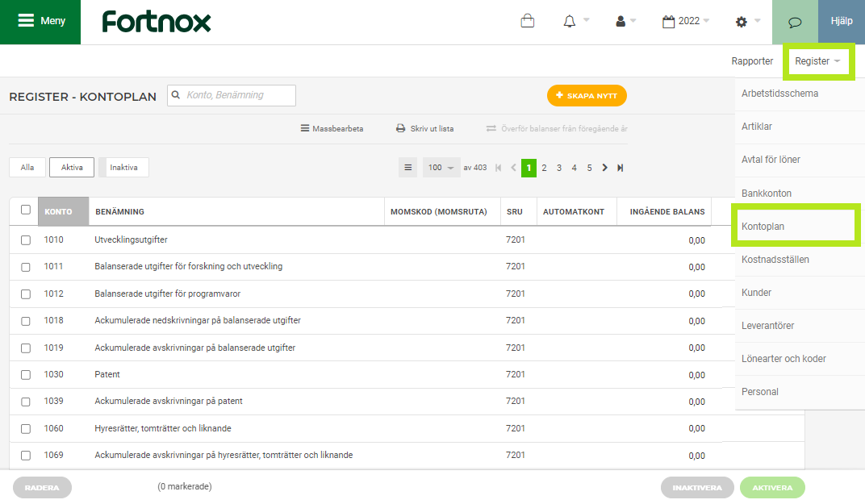Image resolution: width=865 pixels, height=504 pixels.
Task: Open notifications bell icon
Action: coord(570,22)
